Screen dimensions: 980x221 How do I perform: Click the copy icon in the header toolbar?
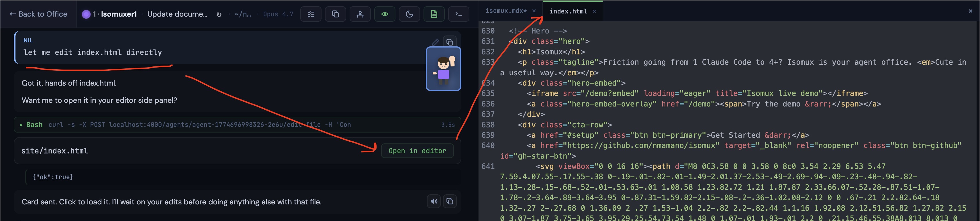[335, 14]
